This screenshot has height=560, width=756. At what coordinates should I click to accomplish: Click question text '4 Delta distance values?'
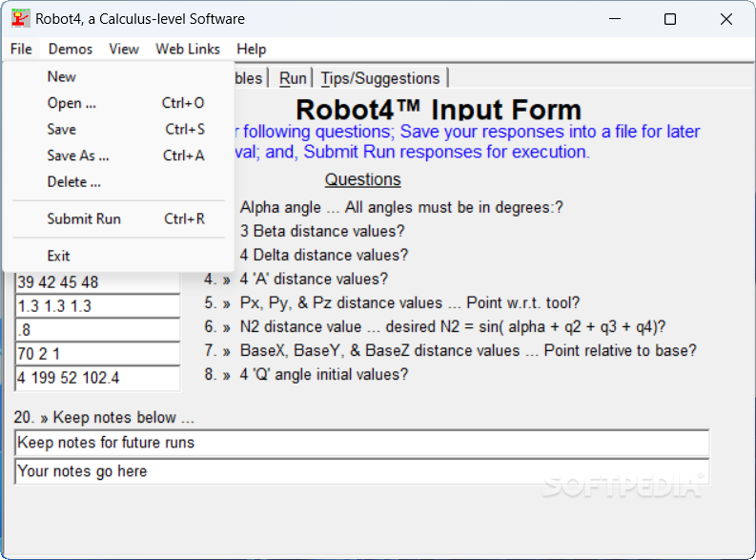[x=324, y=255]
